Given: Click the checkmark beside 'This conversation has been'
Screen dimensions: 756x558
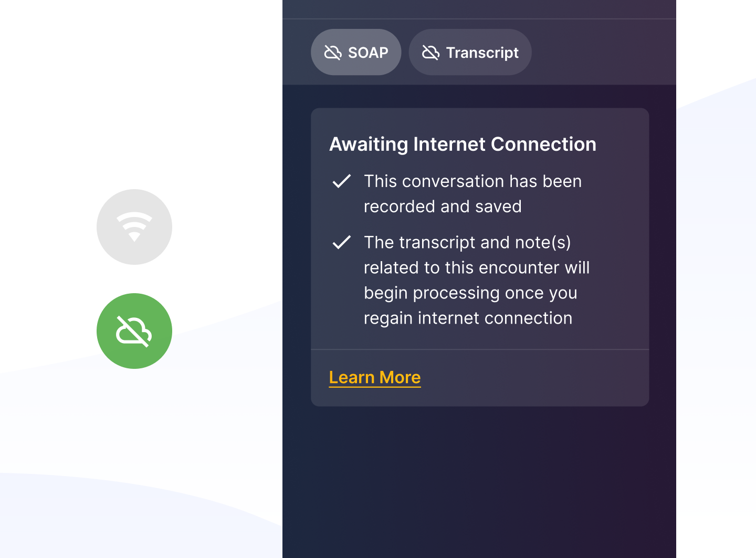Looking at the screenshot, I should pyautogui.click(x=342, y=181).
